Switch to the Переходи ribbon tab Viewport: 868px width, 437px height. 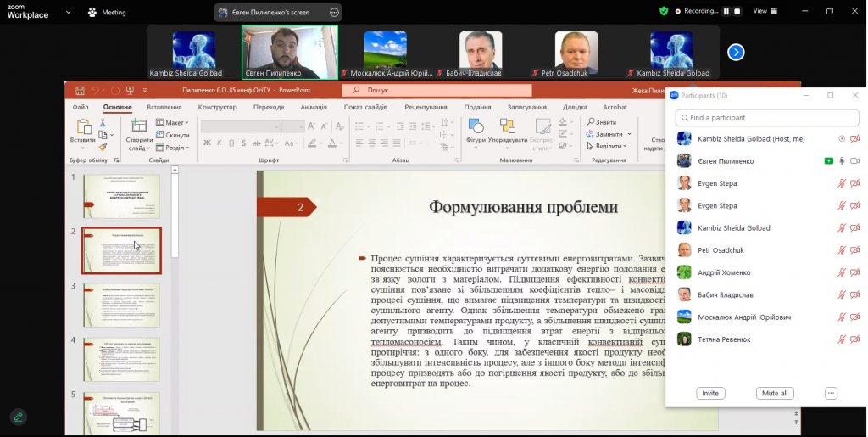(x=269, y=107)
